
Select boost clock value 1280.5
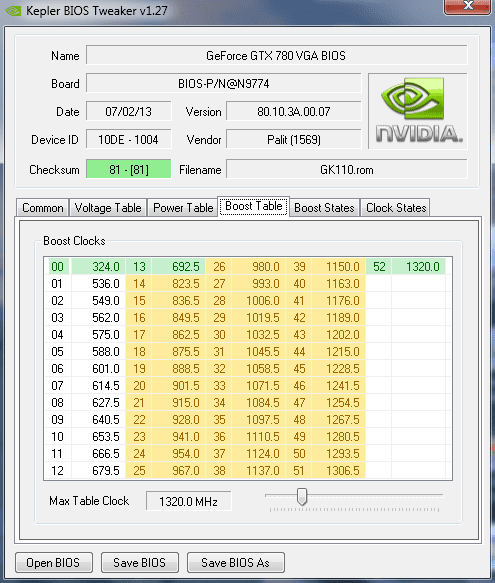tap(338, 437)
